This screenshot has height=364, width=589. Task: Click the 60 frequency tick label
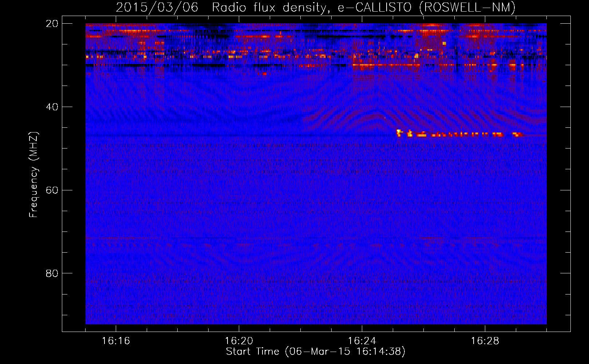coord(52,190)
